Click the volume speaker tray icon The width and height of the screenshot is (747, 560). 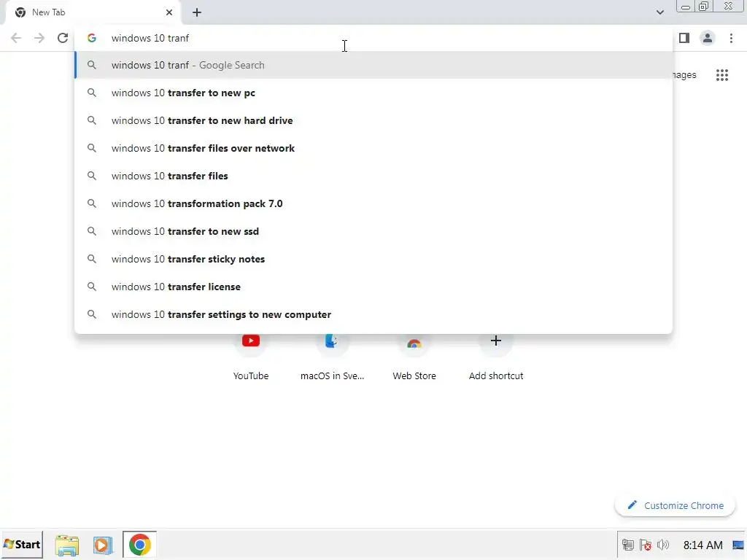click(662, 545)
